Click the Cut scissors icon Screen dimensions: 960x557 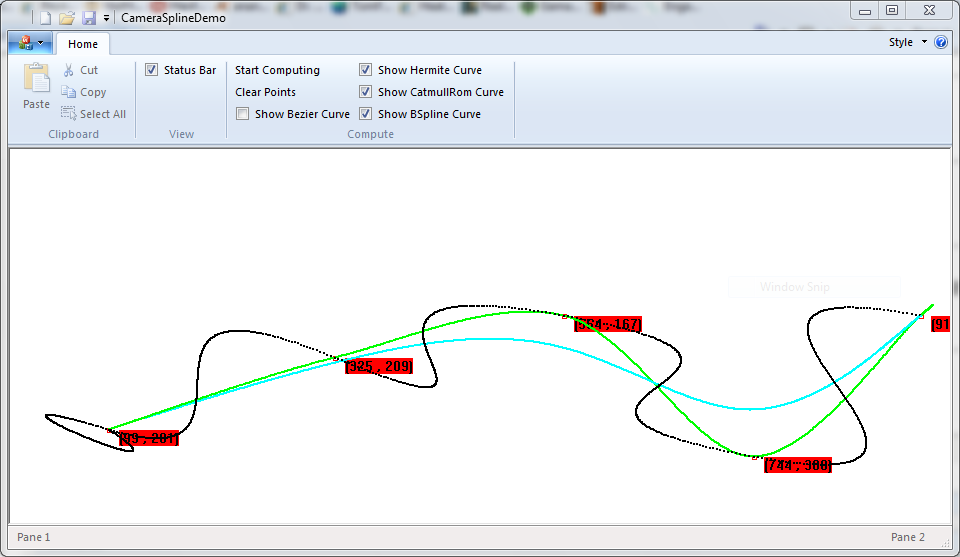point(69,70)
